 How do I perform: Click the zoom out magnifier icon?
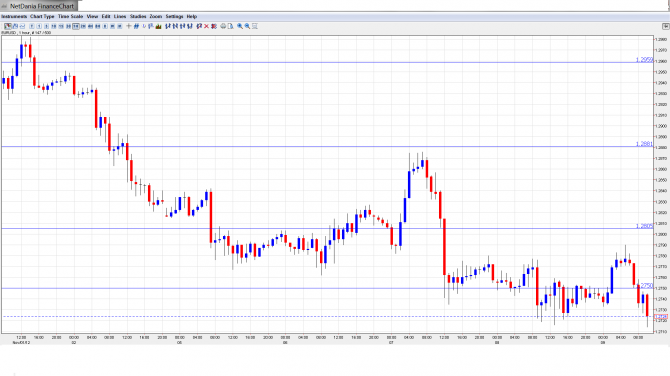[x=247, y=26]
